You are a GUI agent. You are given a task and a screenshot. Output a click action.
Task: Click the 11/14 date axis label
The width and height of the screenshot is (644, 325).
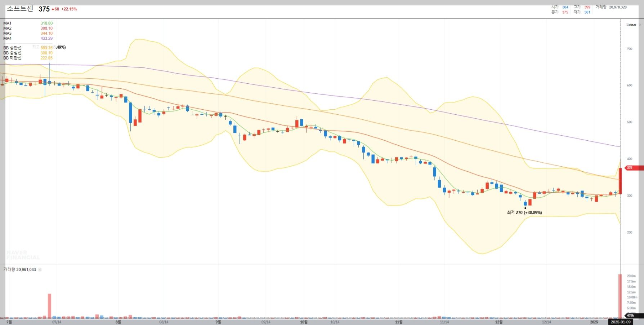tap(444, 322)
